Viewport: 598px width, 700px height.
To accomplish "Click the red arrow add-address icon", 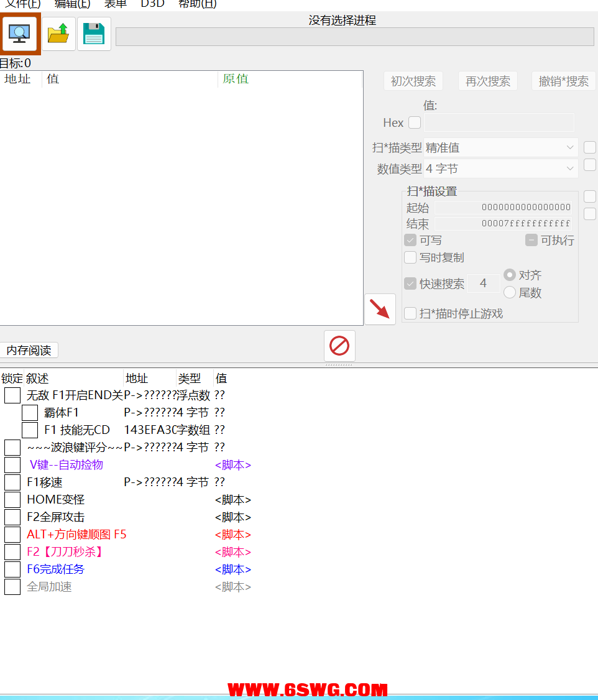I will (x=380, y=309).
